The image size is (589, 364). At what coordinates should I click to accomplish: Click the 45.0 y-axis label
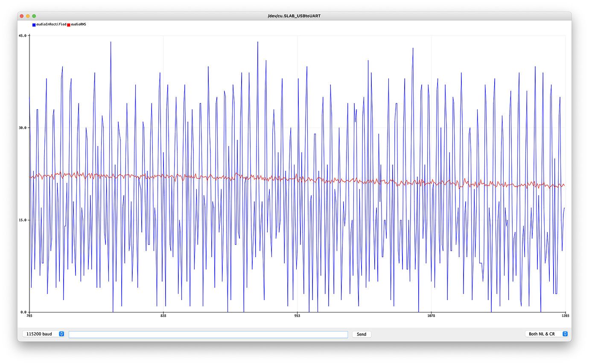(22, 35)
